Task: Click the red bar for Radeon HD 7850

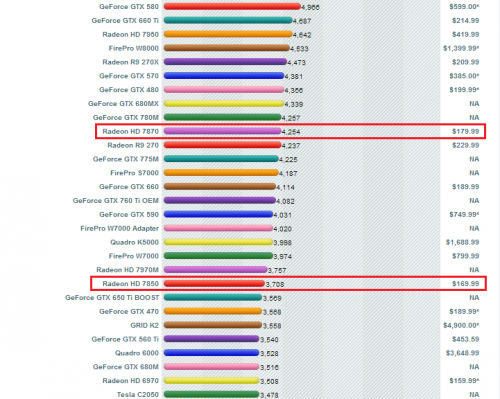Action: [214, 283]
